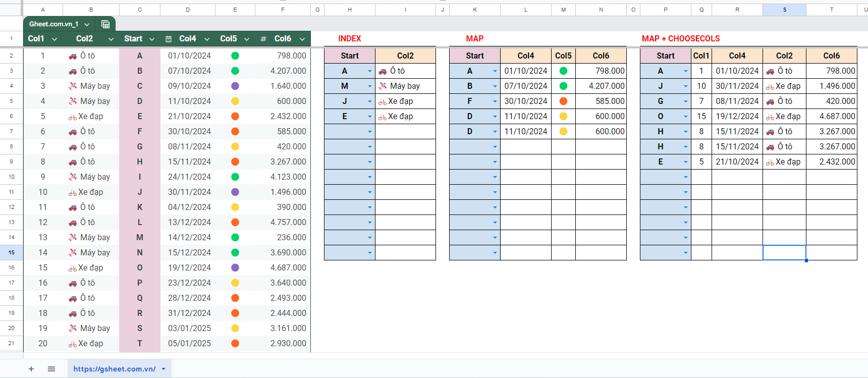The height and width of the screenshot is (378, 868).
Task: Select column S header
Action: 784,10
